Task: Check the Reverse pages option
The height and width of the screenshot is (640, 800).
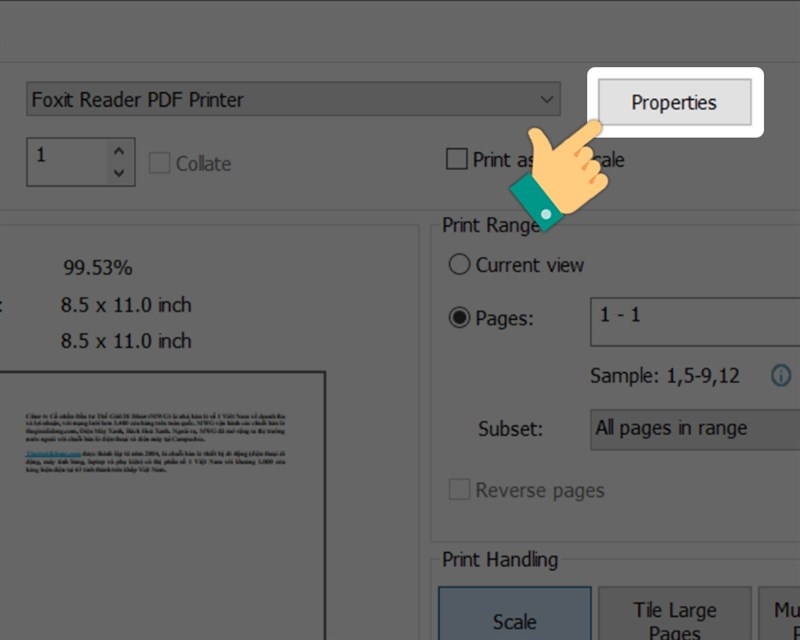Action: pyautogui.click(x=460, y=490)
